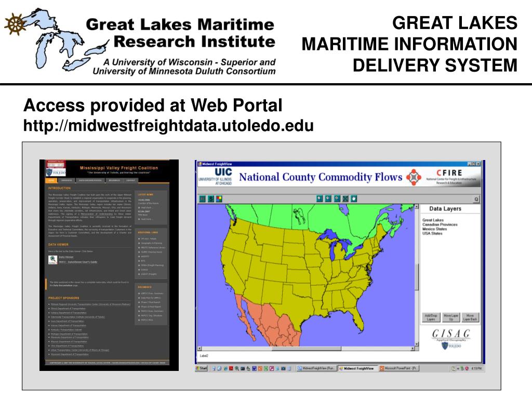The image size is (532, 399).
Task: Open the Data Documentation tab
Action: [90, 180]
